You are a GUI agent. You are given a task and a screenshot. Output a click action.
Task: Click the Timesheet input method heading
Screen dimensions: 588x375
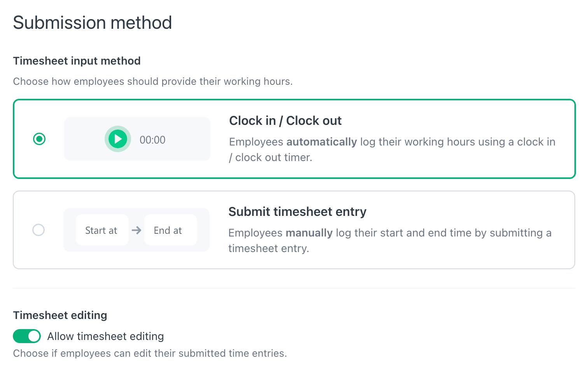(77, 61)
